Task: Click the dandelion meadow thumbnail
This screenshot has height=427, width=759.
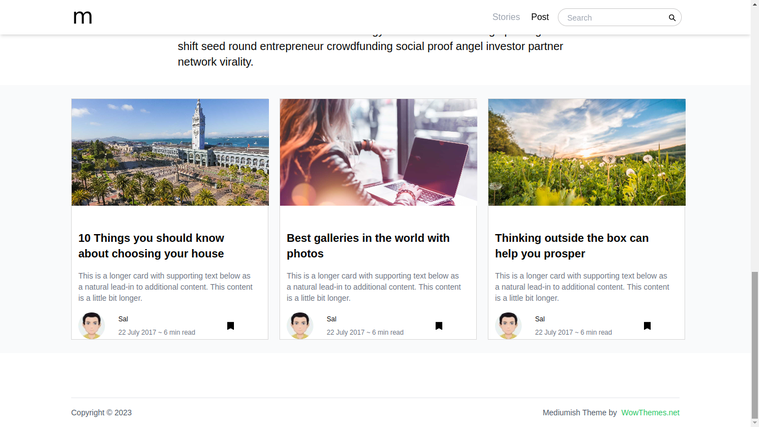Action: pos(587,152)
